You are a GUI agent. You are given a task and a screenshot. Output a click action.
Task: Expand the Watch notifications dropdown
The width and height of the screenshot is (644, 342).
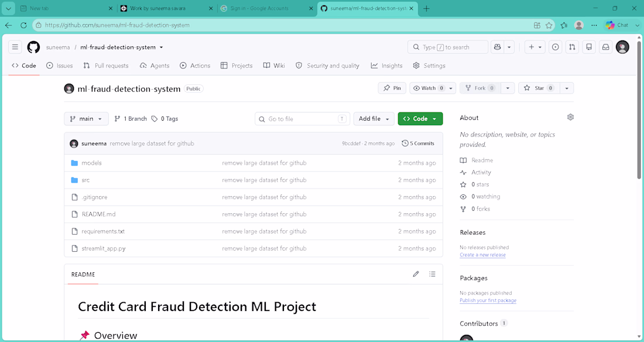click(451, 88)
